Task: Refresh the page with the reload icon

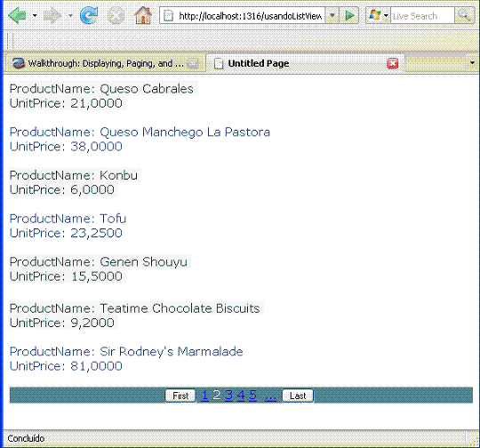Action: 89,15
